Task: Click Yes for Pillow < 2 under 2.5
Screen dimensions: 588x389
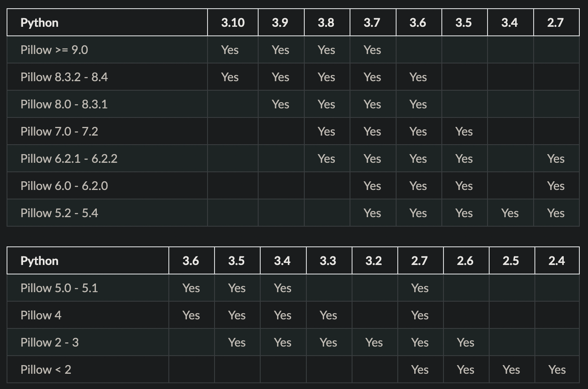Action: (511, 370)
